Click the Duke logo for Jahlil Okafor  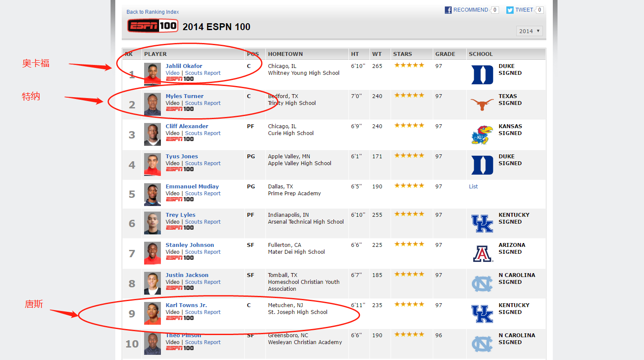(x=482, y=74)
